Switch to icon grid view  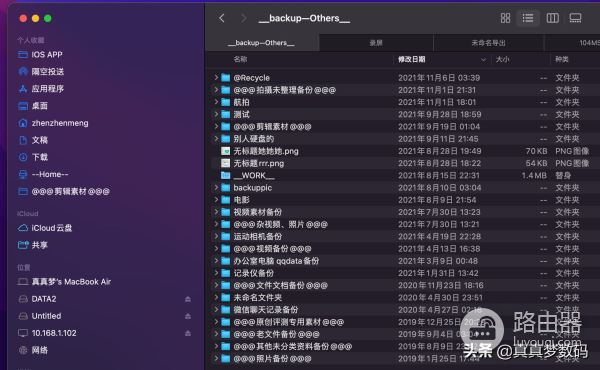[x=505, y=18]
